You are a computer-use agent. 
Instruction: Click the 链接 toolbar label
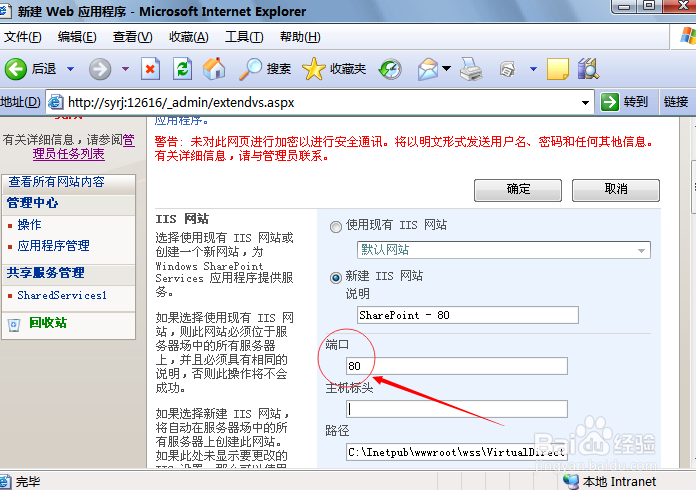[x=676, y=102]
